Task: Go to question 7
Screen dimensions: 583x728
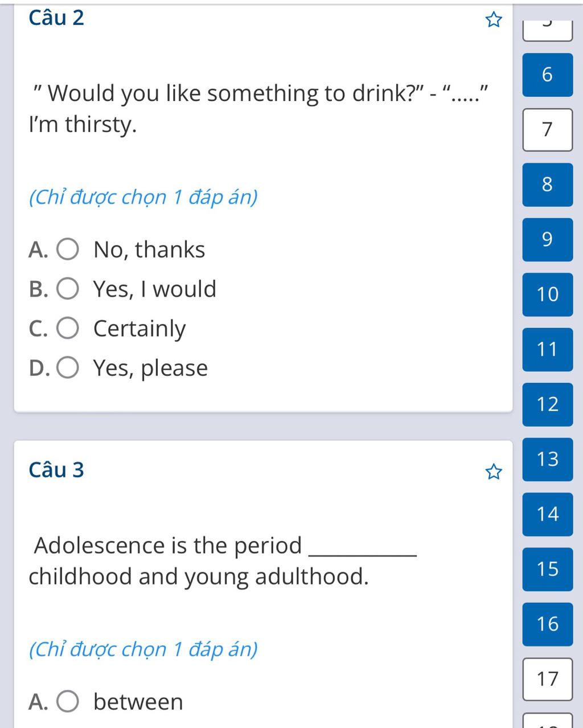Action: click(547, 130)
